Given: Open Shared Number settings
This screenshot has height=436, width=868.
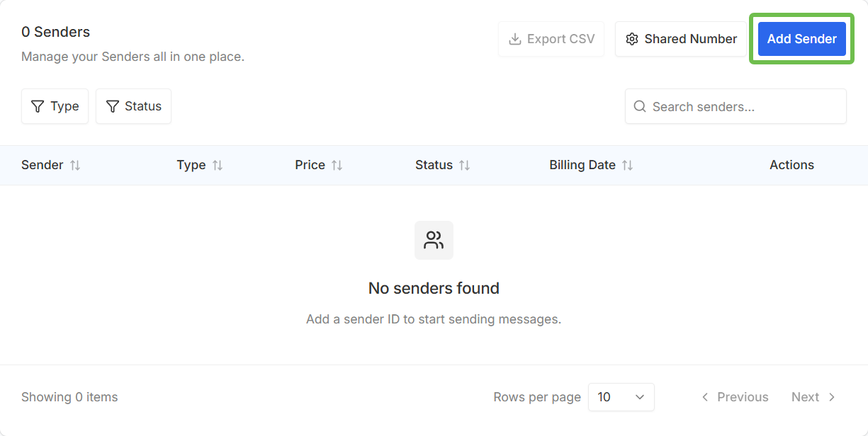Looking at the screenshot, I should tap(681, 39).
